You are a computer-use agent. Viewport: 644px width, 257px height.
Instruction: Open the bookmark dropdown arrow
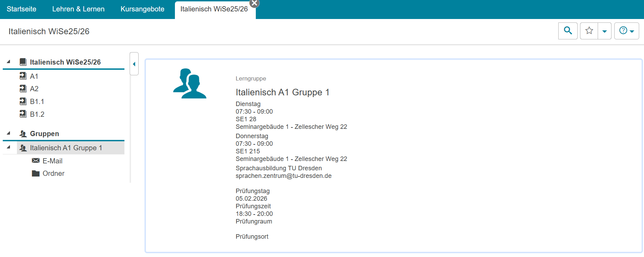pyautogui.click(x=605, y=31)
